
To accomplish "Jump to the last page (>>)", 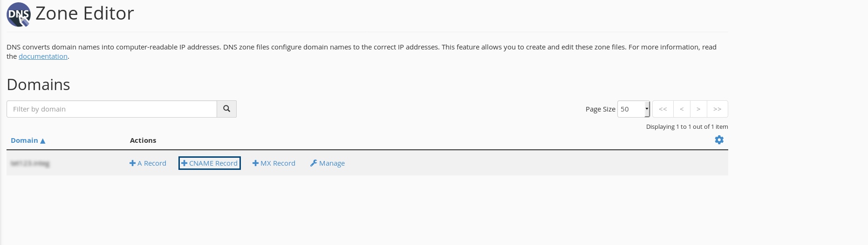I will (x=717, y=109).
